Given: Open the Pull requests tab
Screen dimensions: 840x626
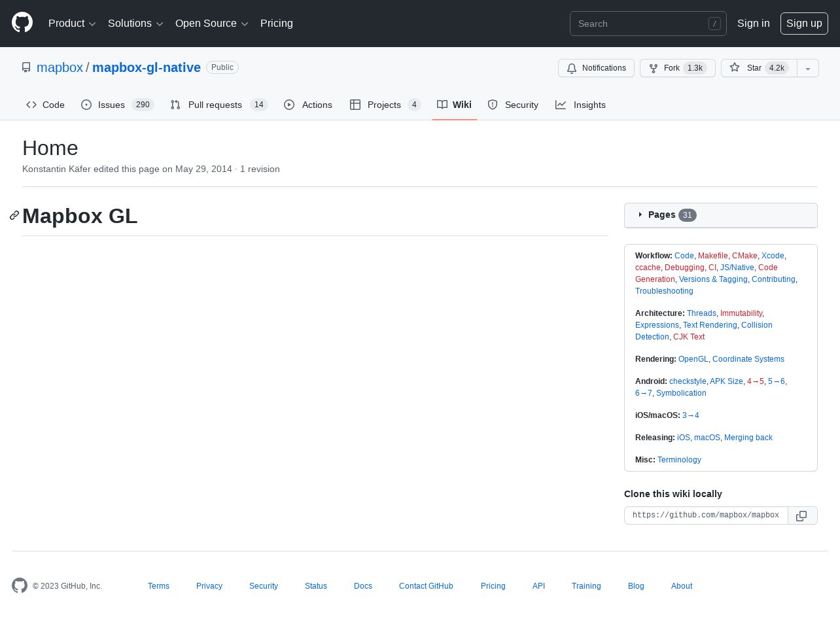Looking at the screenshot, I should [219, 105].
